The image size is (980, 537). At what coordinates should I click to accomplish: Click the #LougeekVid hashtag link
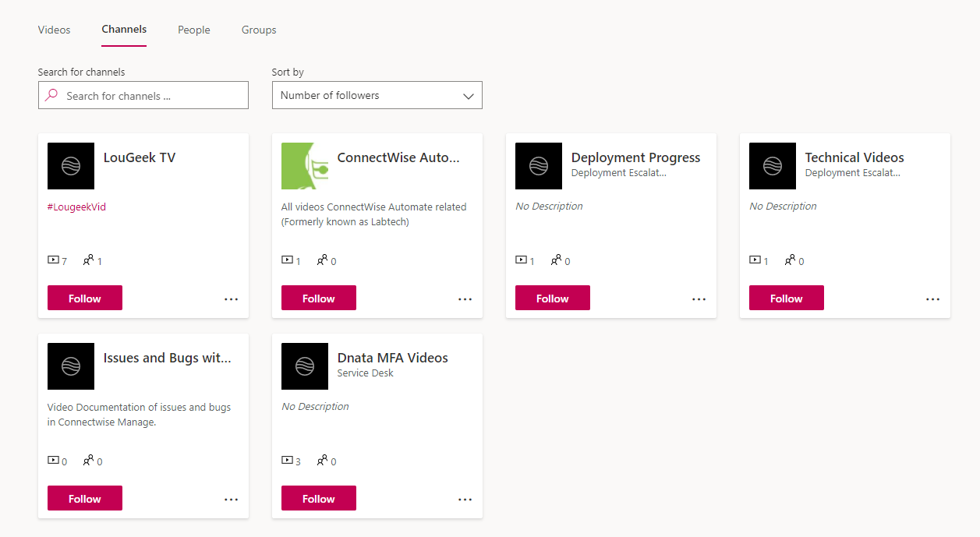(76, 207)
